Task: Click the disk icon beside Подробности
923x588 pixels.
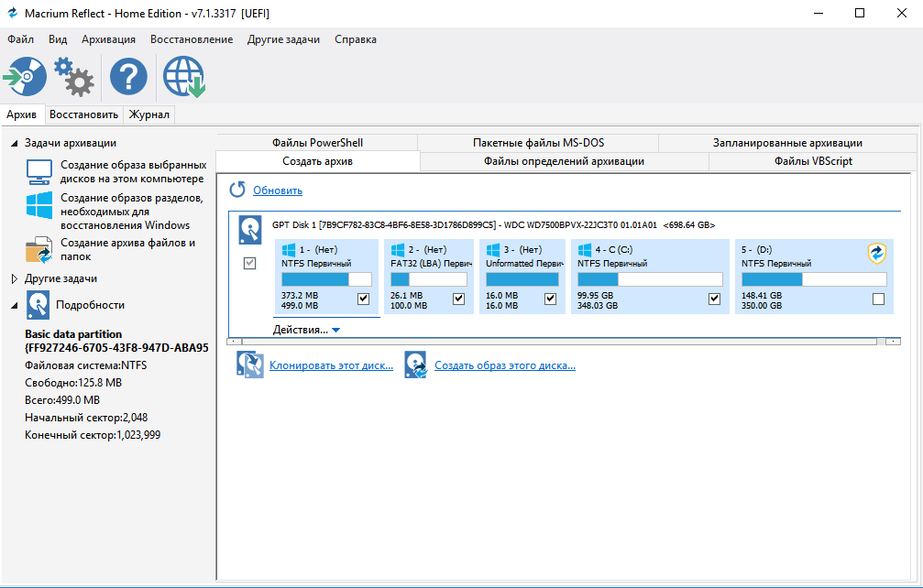Action: click(x=38, y=305)
